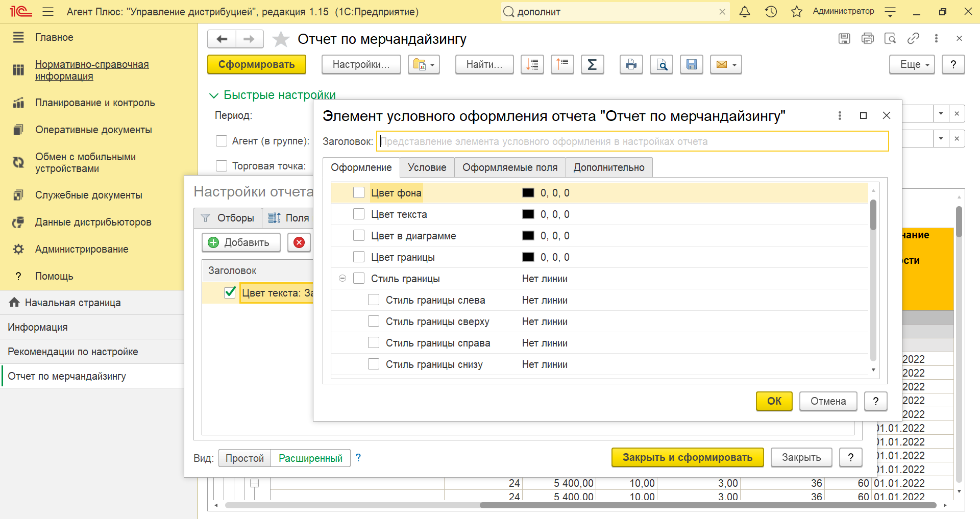Add report to favorites star
Viewport: 980px width, 519px height.
[281, 39]
